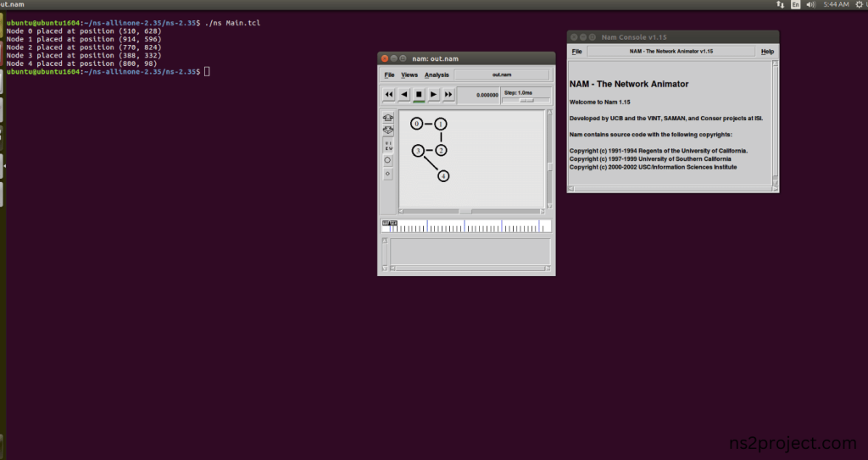Close the nam: out.nam window
868x460 pixels.
pyautogui.click(x=385, y=58)
